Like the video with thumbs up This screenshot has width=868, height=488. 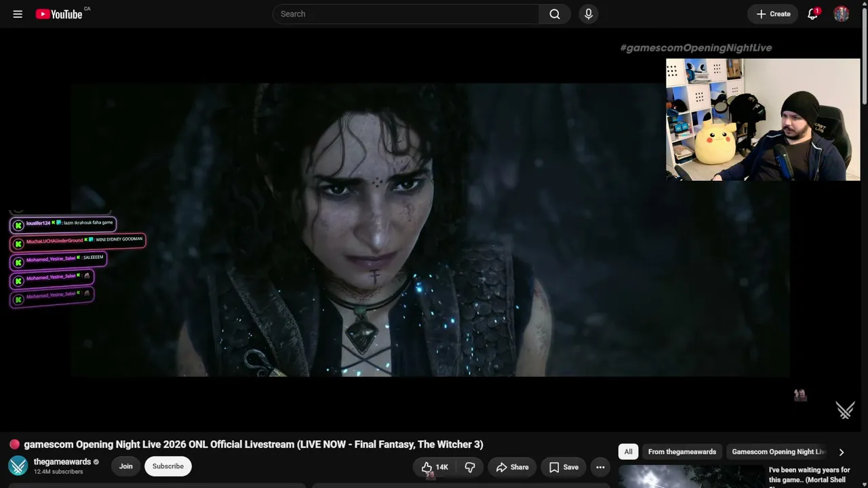[x=434, y=467]
